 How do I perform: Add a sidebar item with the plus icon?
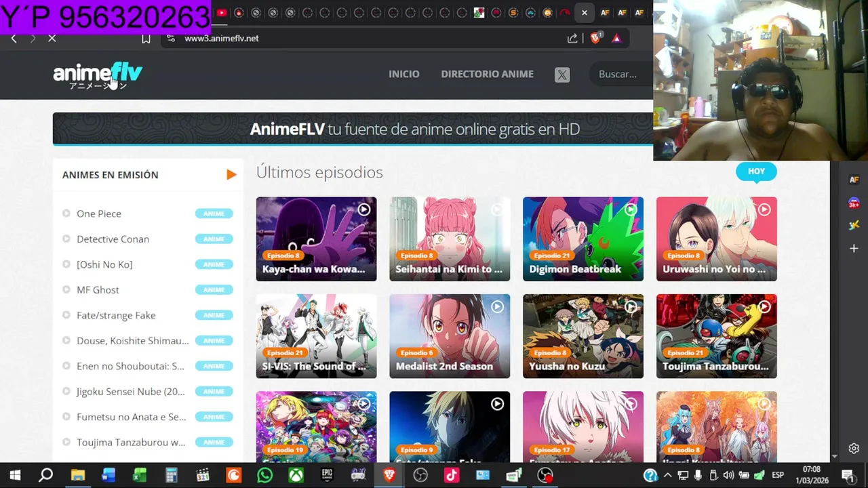[854, 249]
